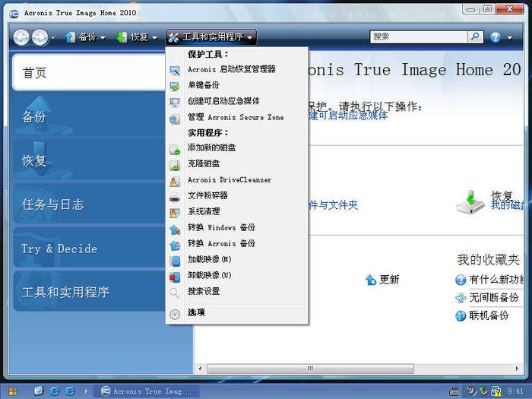The width and height of the screenshot is (532, 399).
Task: Click the back navigation arrow button
Action: [21, 37]
